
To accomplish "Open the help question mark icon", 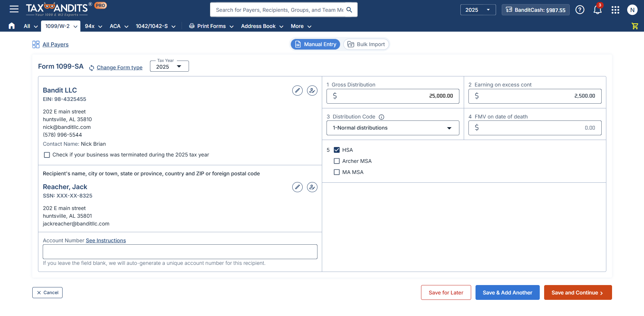I will click(579, 10).
